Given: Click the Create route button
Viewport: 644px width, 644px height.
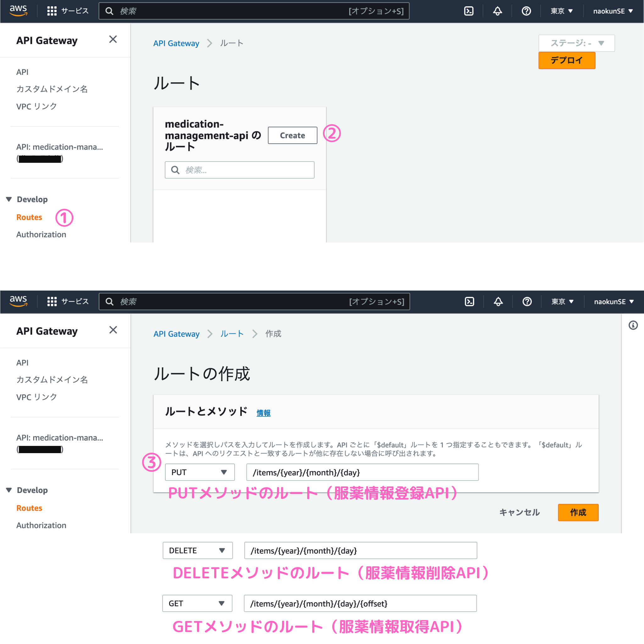Looking at the screenshot, I should [292, 135].
